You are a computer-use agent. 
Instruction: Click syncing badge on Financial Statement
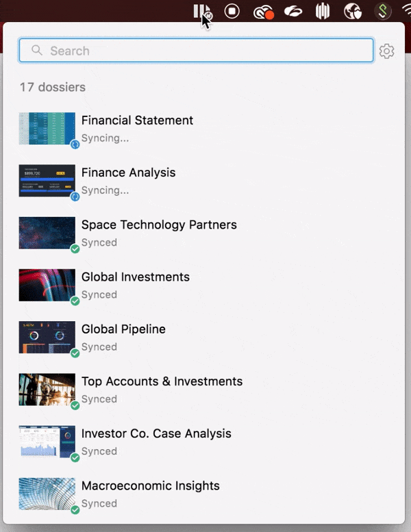click(75, 144)
